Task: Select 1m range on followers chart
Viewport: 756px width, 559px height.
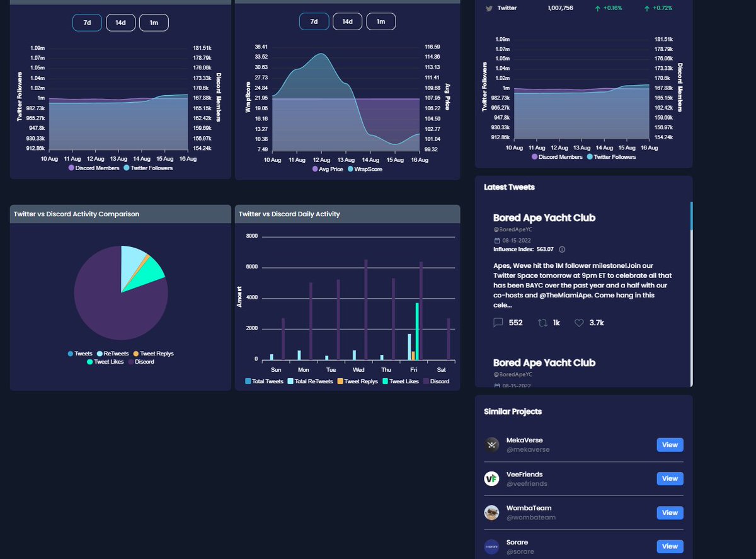Action: (x=154, y=23)
